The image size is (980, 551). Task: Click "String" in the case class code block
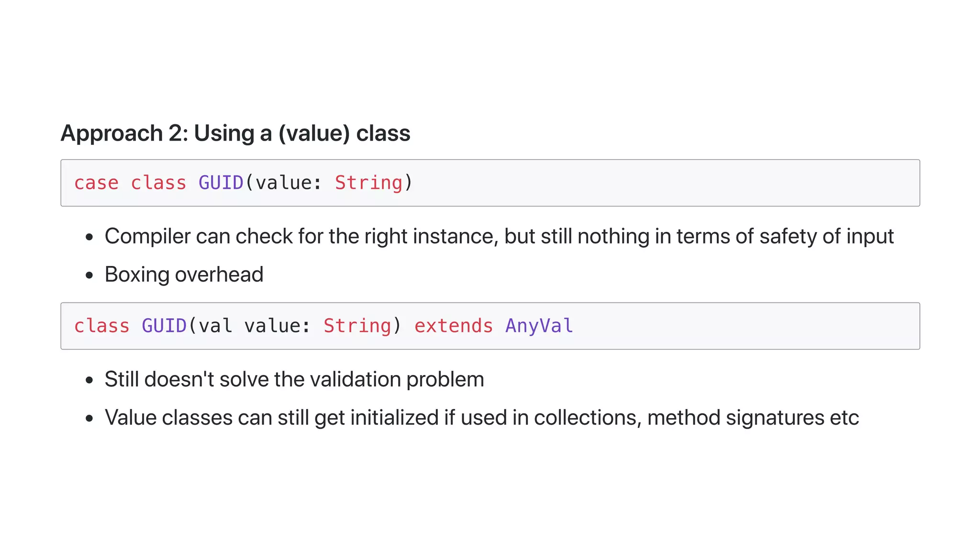point(368,183)
